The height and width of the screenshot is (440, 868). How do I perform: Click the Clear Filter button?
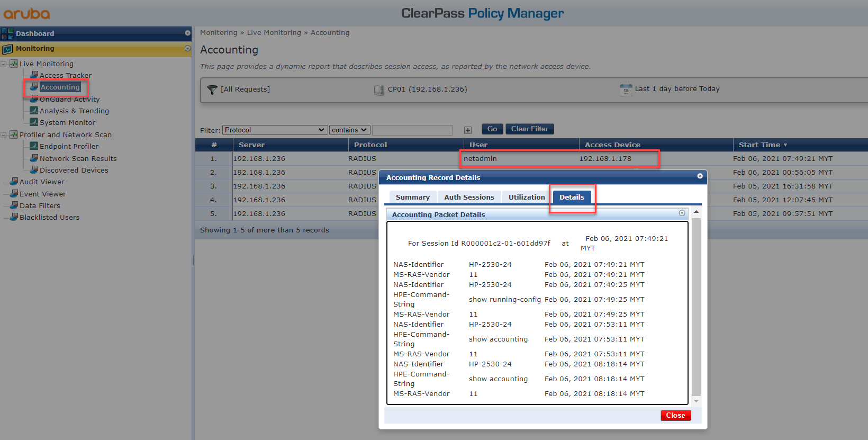point(530,129)
